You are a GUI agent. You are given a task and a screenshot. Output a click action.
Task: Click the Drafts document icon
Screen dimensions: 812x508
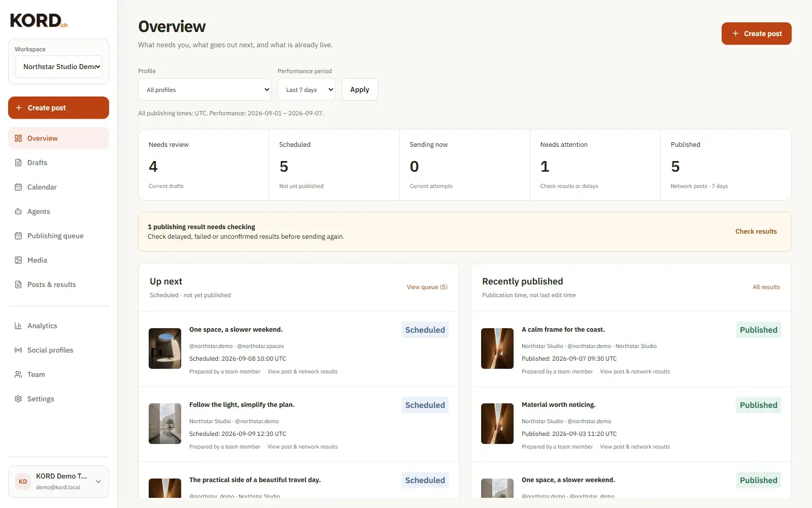point(18,163)
